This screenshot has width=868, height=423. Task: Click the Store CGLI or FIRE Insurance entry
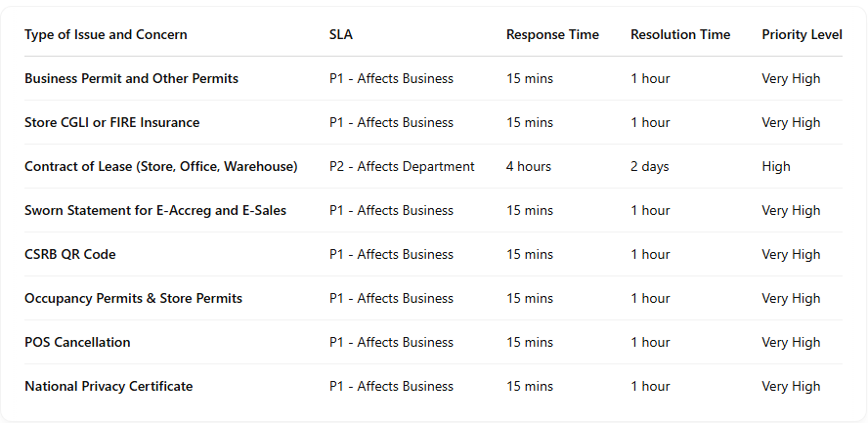[111, 122]
